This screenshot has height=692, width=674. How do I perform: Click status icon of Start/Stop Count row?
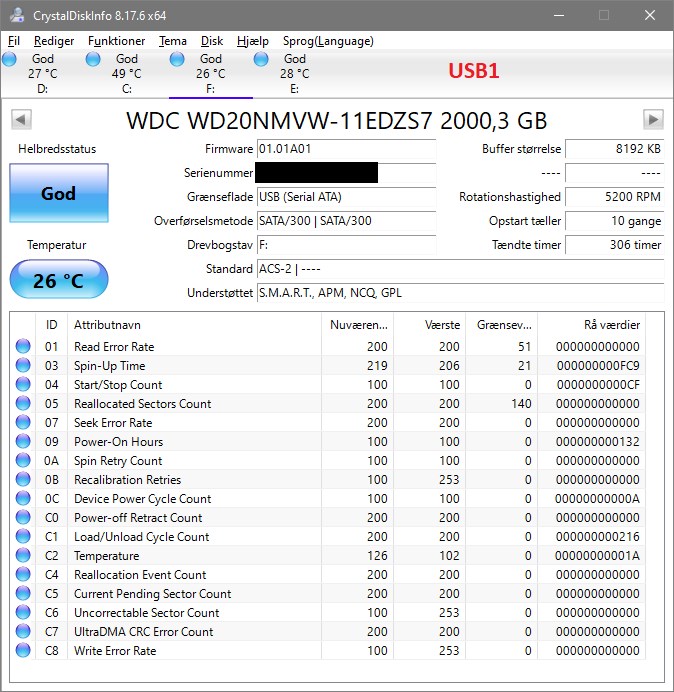point(23,384)
